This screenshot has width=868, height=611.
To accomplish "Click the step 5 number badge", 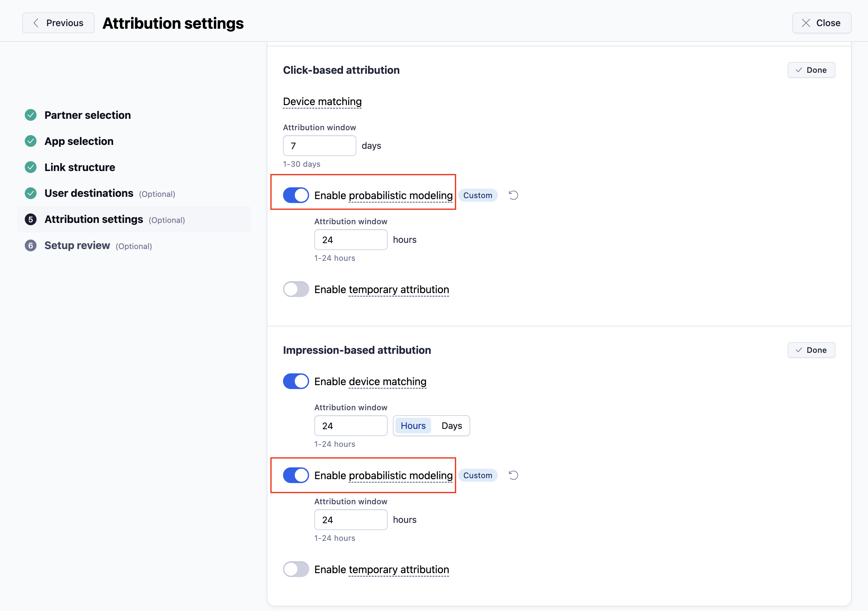I will pyautogui.click(x=31, y=219).
